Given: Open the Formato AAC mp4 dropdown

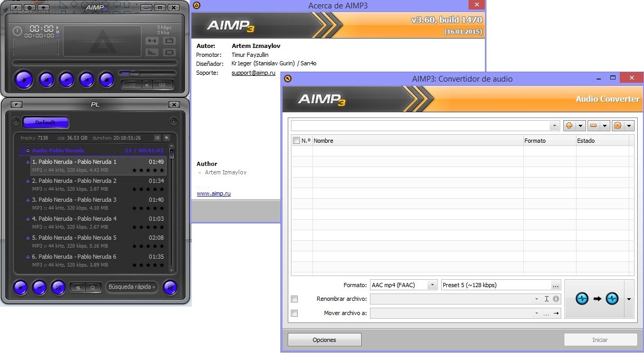Looking at the screenshot, I should (432, 285).
